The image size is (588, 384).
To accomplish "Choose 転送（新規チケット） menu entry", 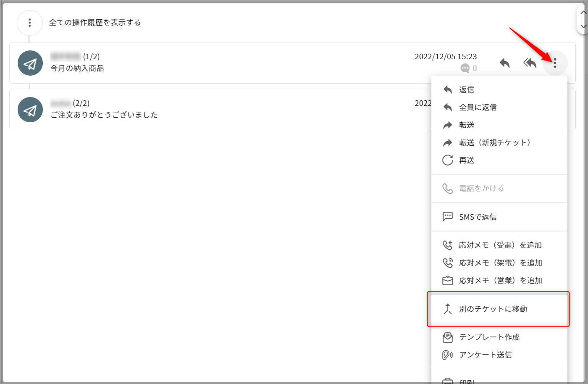I will coord(494,142).
